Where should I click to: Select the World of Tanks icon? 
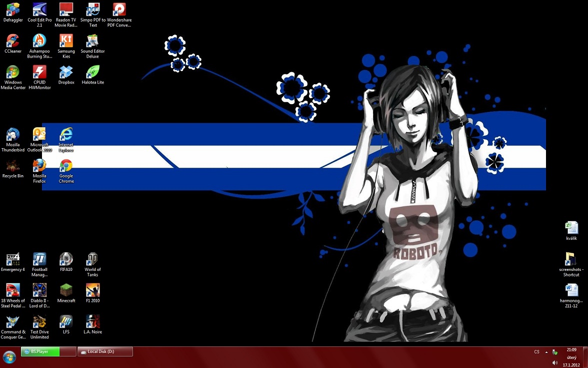coord(92,259)
